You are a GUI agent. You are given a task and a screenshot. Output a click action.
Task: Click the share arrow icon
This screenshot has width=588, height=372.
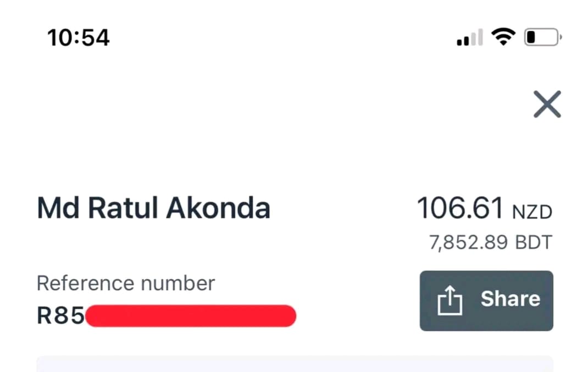[x=450, y=301]
